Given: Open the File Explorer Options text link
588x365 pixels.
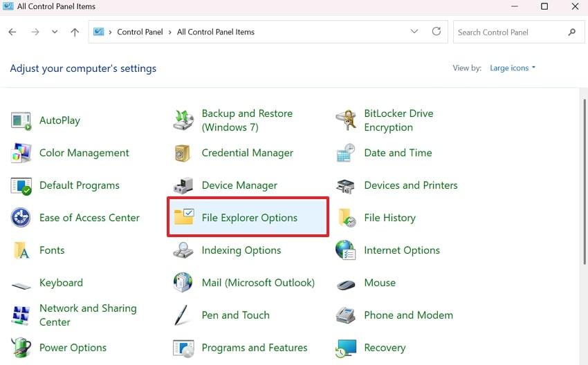Looking at the screenshot, I should (249, 218).
